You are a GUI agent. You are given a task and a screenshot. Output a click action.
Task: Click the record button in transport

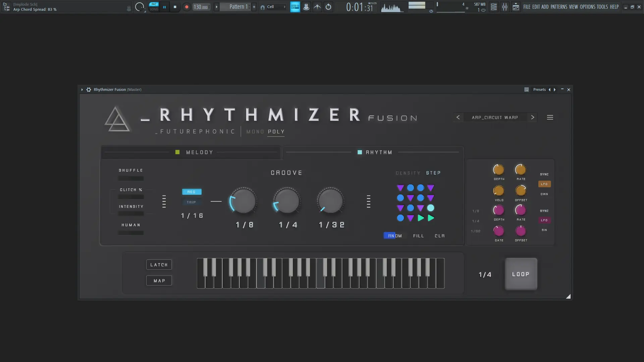pyautogui.click(x=186, y=7)
